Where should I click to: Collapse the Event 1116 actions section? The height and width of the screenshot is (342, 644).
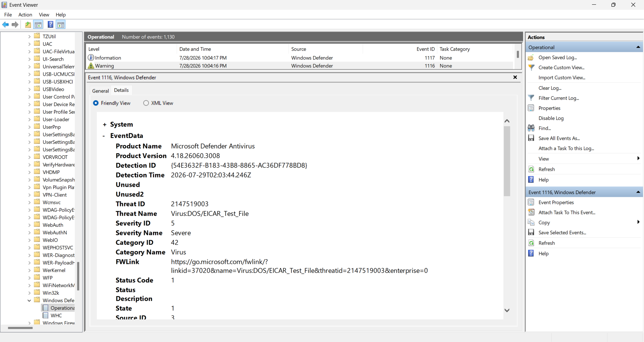(x=638, y=192)
